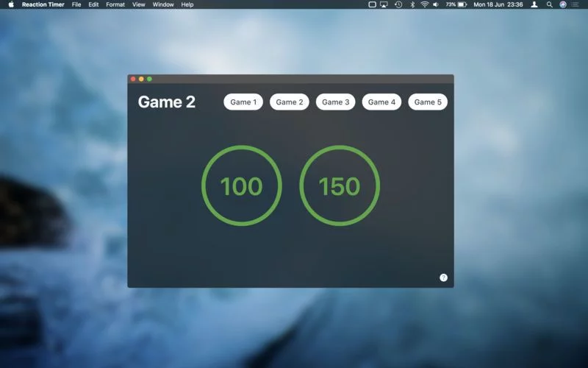The width and height of the screenshot is (588, 368).
Task: Click the Wi-Fi status icon
Action: coord(425,4)
